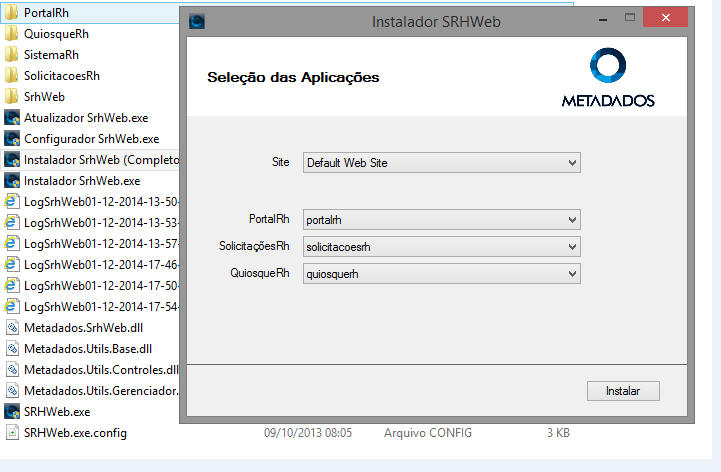Click the Configurador SrhWeb.exe icon
Viewport: 721px width, 472px height.
tap(12, 138)
